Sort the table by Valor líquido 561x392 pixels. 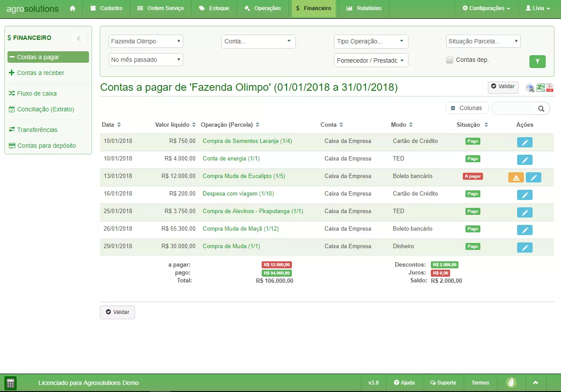[x=175, y=125]
